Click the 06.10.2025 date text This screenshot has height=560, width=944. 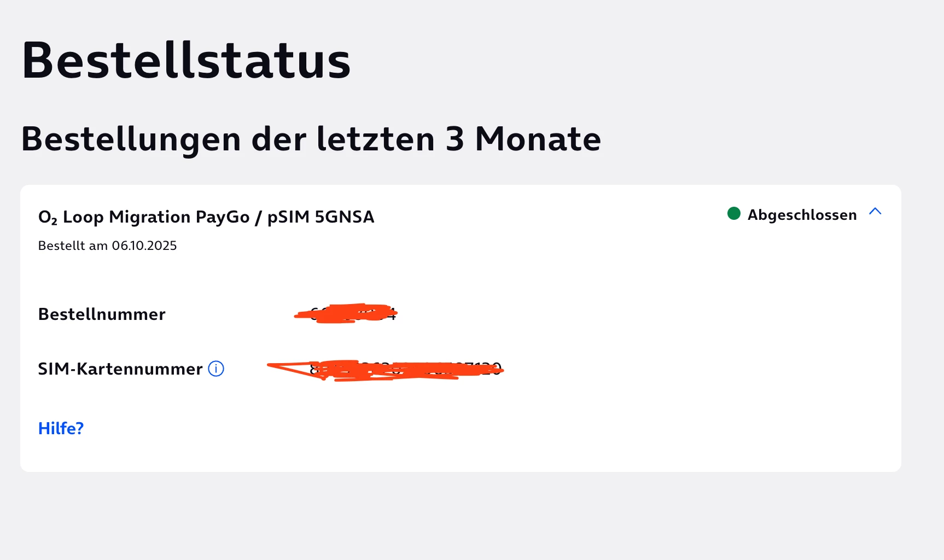[x=144, y=246]
